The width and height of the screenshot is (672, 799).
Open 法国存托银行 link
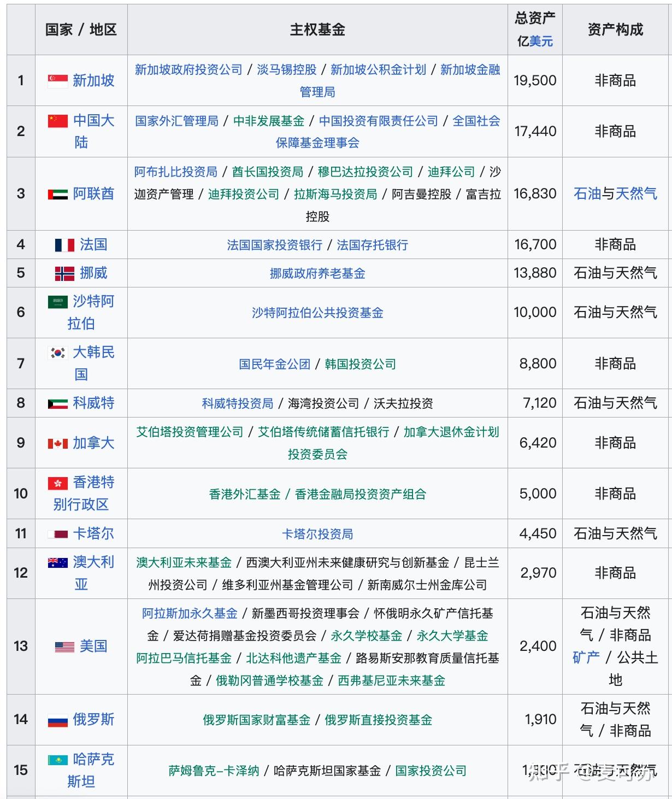tap(373, 245)
